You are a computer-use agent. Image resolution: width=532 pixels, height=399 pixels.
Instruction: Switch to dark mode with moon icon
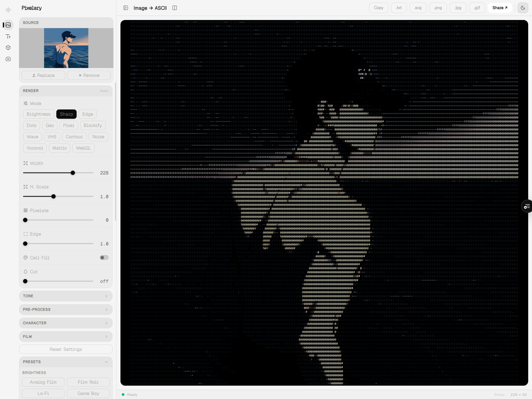tap(523, 8)
